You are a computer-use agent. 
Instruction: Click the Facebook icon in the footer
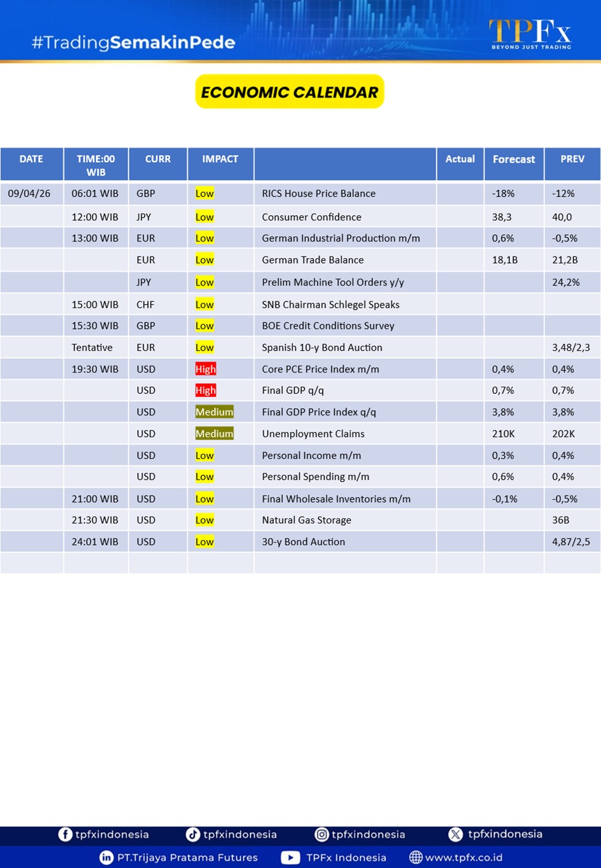click(65, 834)
